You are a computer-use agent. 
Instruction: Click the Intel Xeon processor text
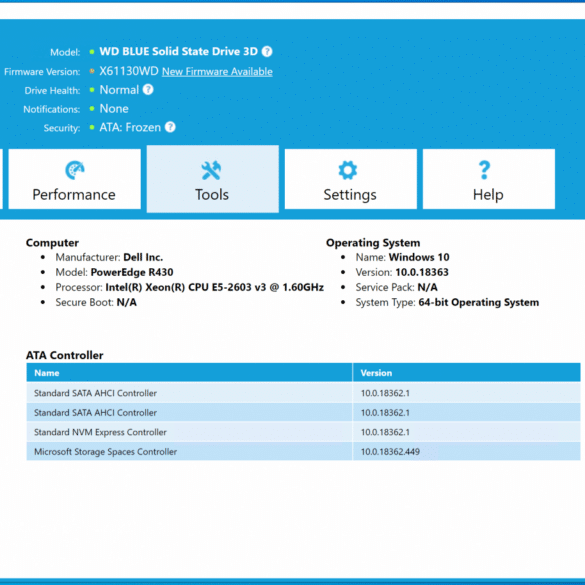215,287
